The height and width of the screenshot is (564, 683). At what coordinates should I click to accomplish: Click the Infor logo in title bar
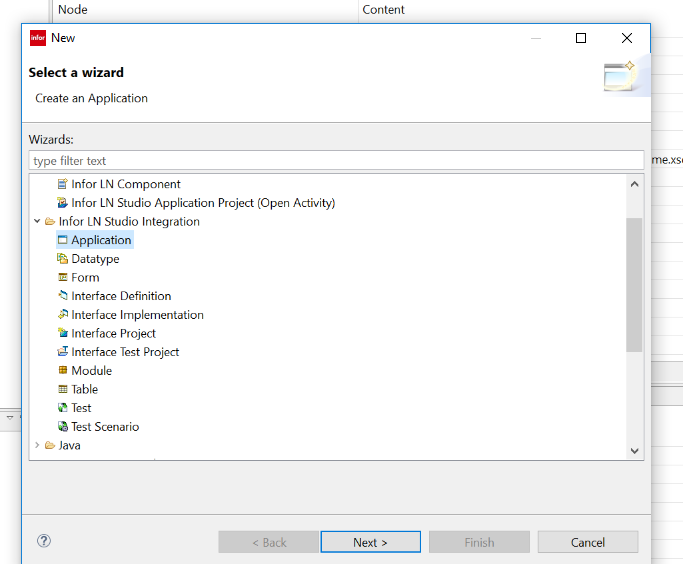pyautogui.click(x=38, y=38)
